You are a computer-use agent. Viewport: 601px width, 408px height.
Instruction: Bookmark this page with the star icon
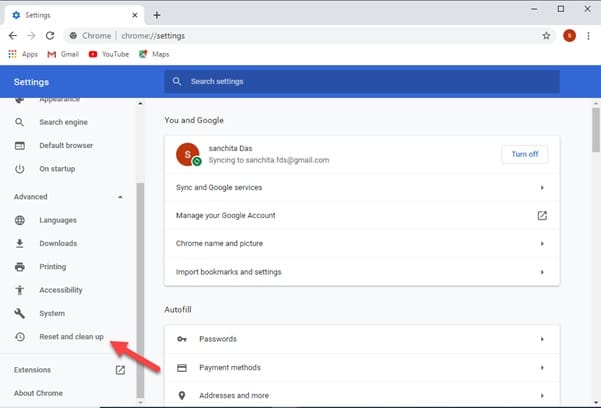[546, 36]
